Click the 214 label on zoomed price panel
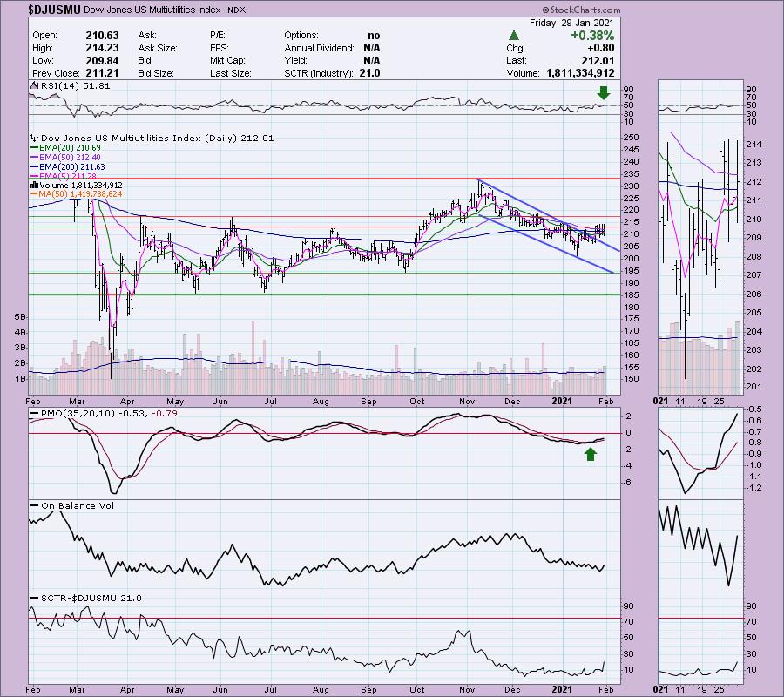The height and width of the screenshot is (697, 784). tap(755, 145)
